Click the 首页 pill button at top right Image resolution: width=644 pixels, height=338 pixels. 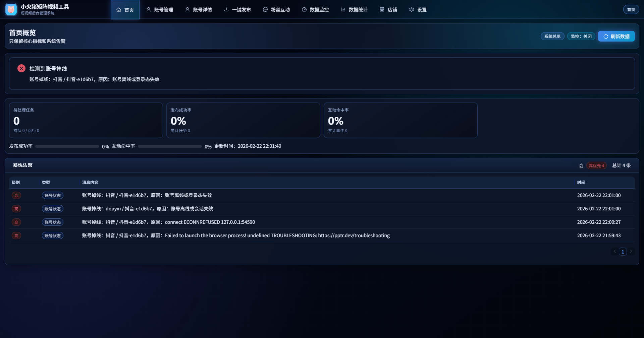tap(631, 10)
